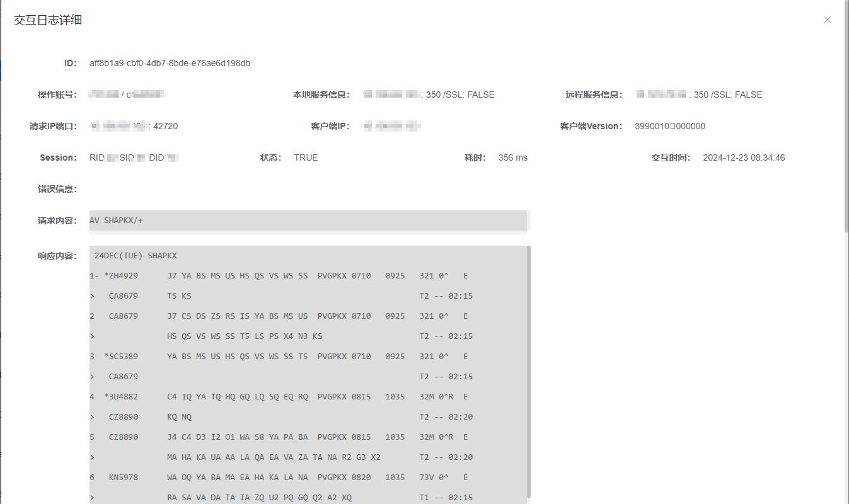Click the 操作账号 value
Viewport: 849px width, 504px height.
128,94
